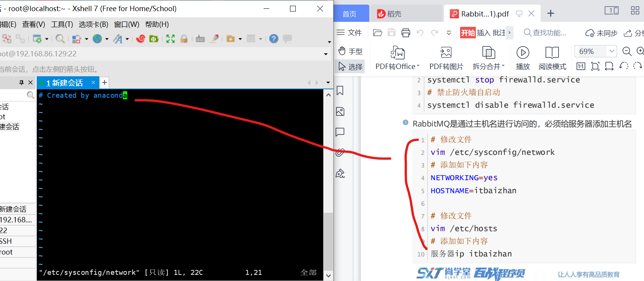Expand the PDF转Office dropdown
Screen dimensions: 644x281
[x=418, y=66]
